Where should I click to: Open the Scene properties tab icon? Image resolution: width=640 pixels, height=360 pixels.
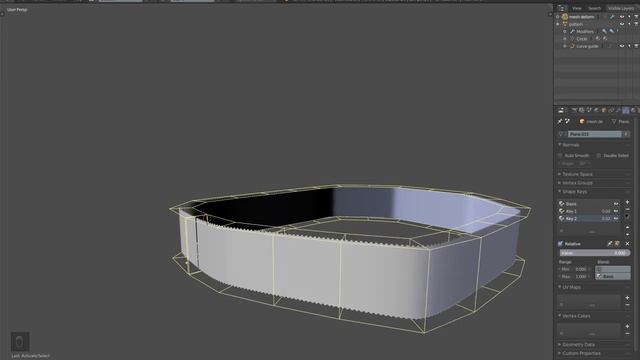click(x=589, y=110)
